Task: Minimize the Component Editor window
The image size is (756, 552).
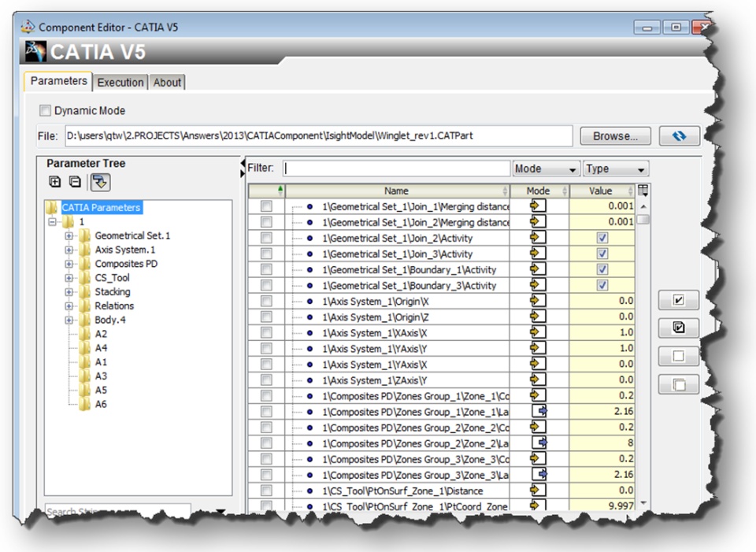Action: 647,28
